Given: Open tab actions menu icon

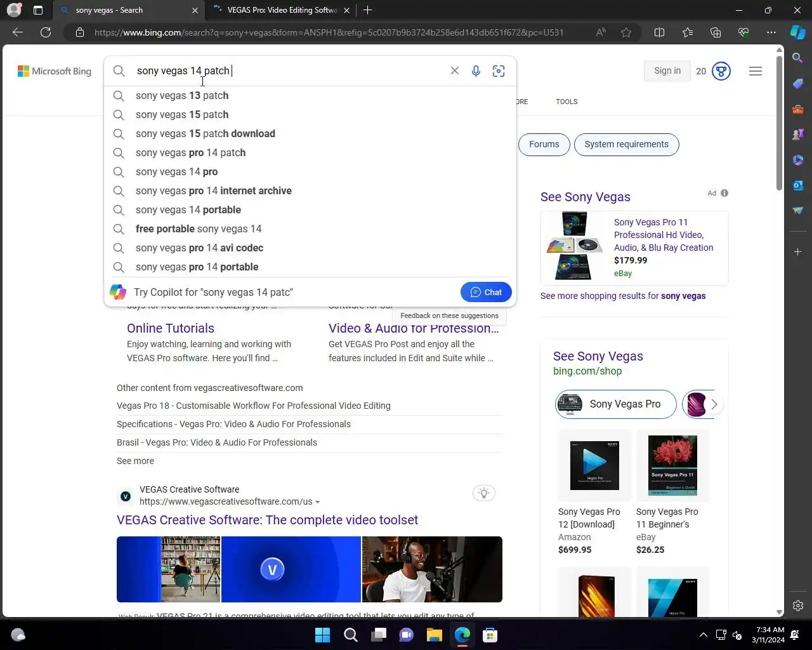Looking at the screenshot, I should (x=38, y=10).
